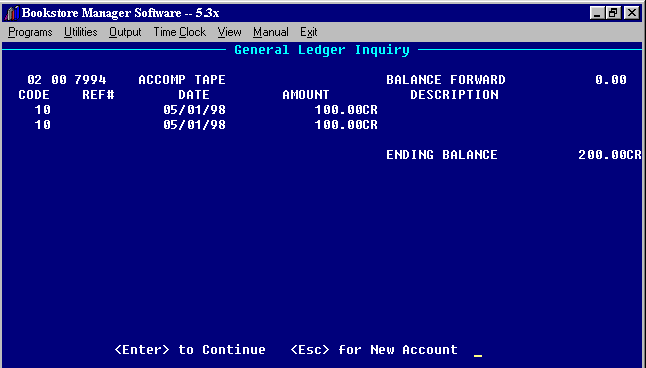Viewport: 646px width, 368px height.
Task: Open the Manual menu
Action: [x=271, y=32]
